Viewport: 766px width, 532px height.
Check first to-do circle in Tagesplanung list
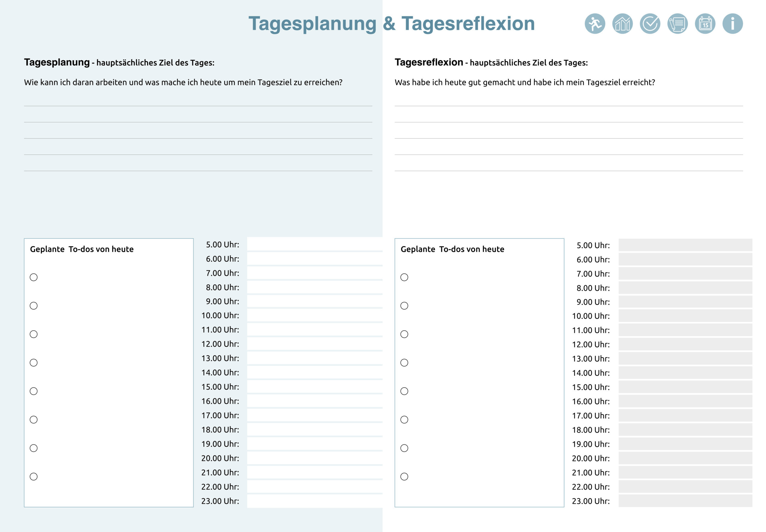point(34,277)
